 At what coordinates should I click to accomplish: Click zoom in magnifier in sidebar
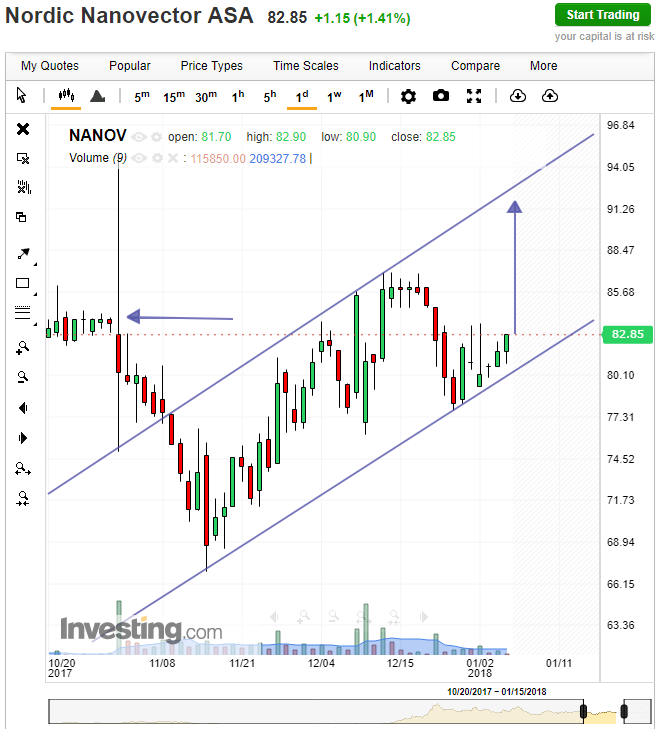coord(22,348)
